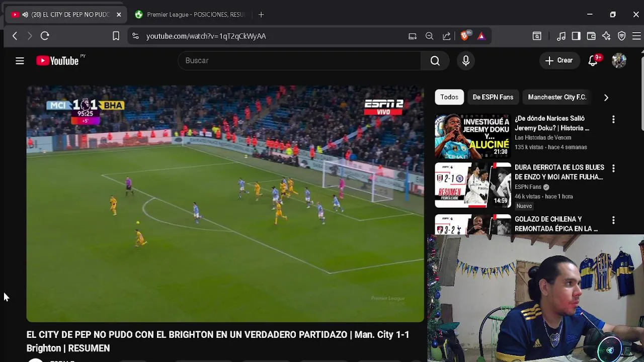Screen dimensions: 644x362
Task: Click the Crear button
Action: pos(559,60)
